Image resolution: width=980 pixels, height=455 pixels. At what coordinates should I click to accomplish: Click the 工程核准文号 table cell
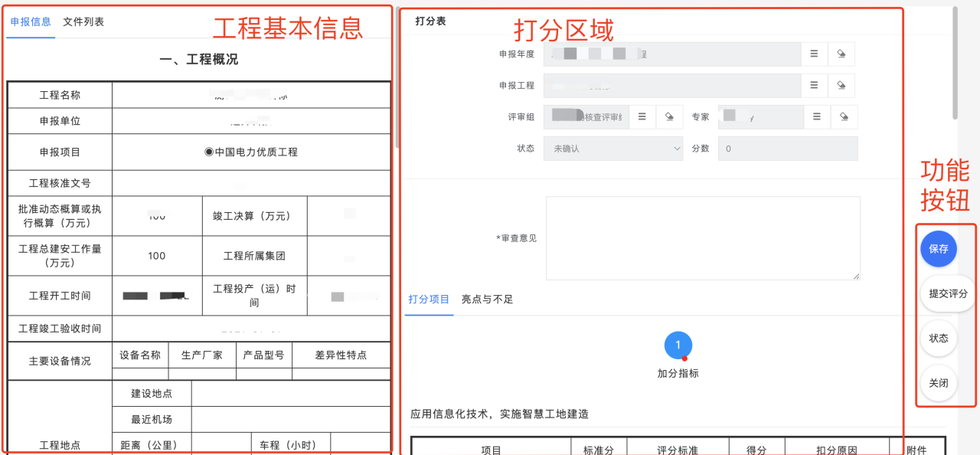(x=60, y=183)
